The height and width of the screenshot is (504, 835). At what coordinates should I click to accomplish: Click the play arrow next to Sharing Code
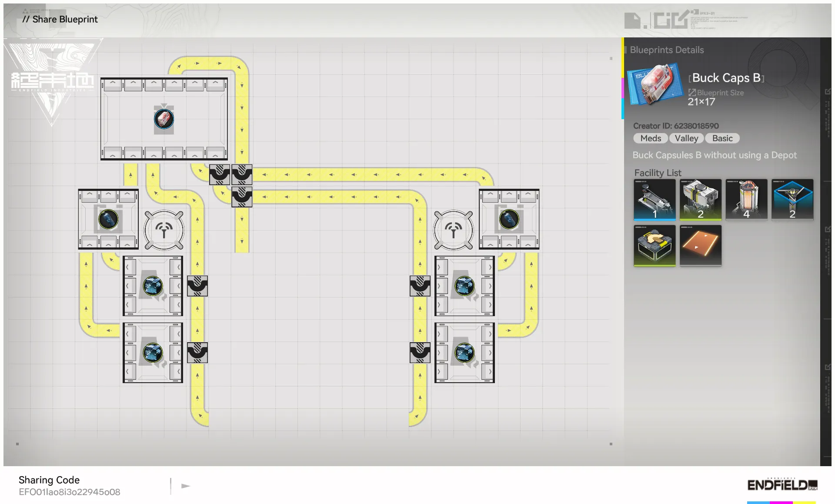click(x=186, y=485)
